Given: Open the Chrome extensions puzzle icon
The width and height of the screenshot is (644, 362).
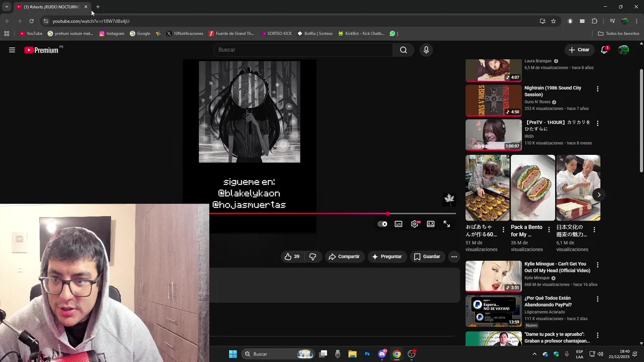Looking at the screenshot, I should point(594,21).
